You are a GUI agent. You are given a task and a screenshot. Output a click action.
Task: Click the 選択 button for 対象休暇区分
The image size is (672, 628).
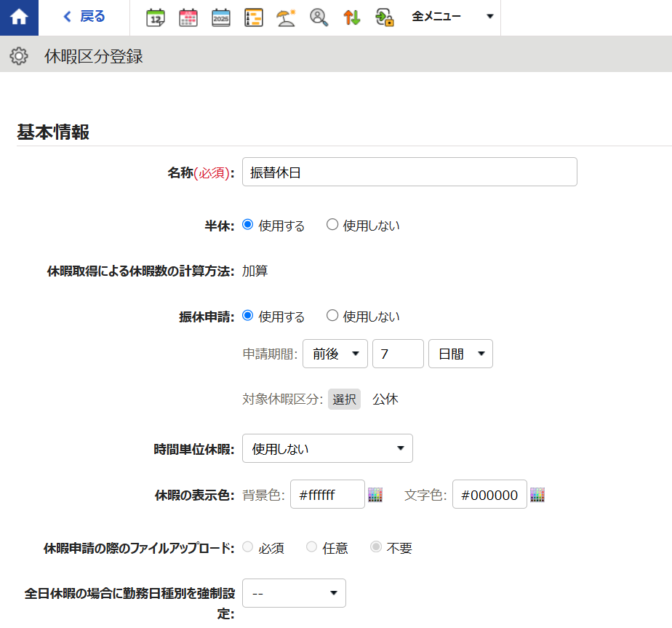click(x=344, y=400)
